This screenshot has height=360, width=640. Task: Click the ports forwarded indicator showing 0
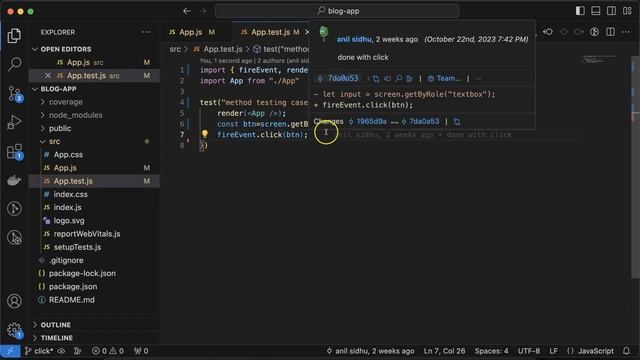pos(141,351)
